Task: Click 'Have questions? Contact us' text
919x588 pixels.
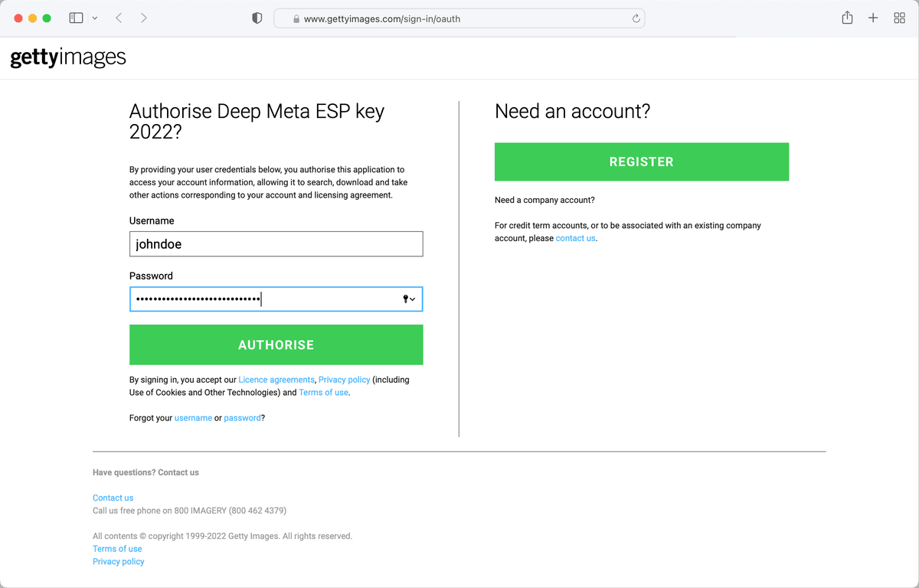Action: click(146, 472)
